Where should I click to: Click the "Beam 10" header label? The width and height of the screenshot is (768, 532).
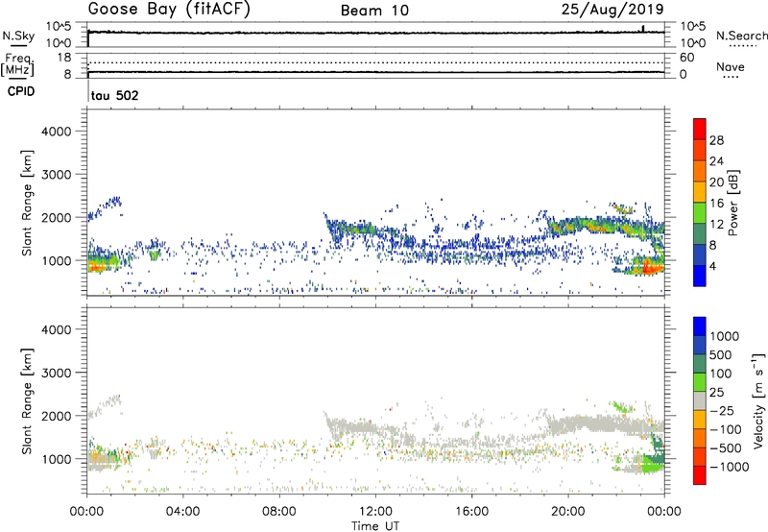[x=374, y=11]
